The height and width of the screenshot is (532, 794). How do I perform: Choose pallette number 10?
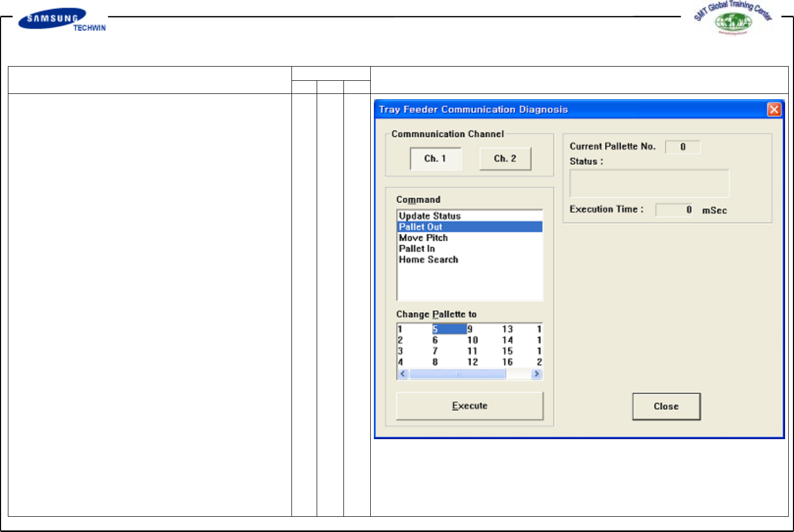[x=473, y=340]
